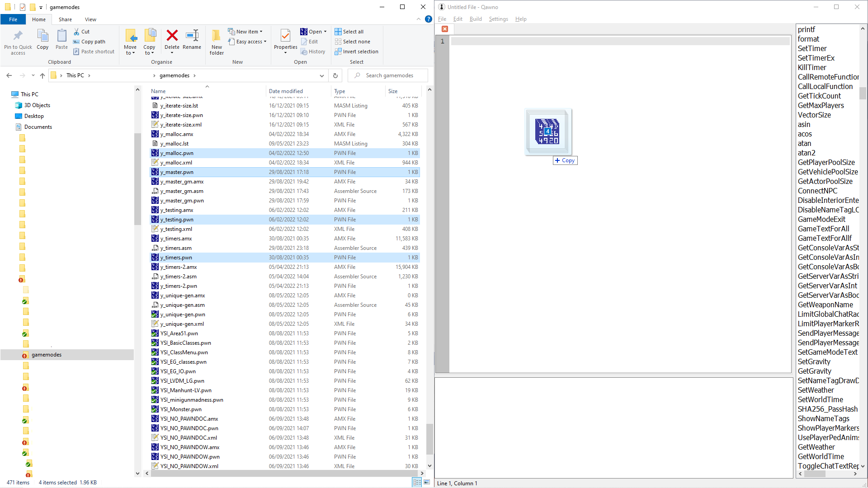Switch to large icons view in the status bar
Image resolution: width=868 pixels, height=488 pixels.
[x=427, y=482]
